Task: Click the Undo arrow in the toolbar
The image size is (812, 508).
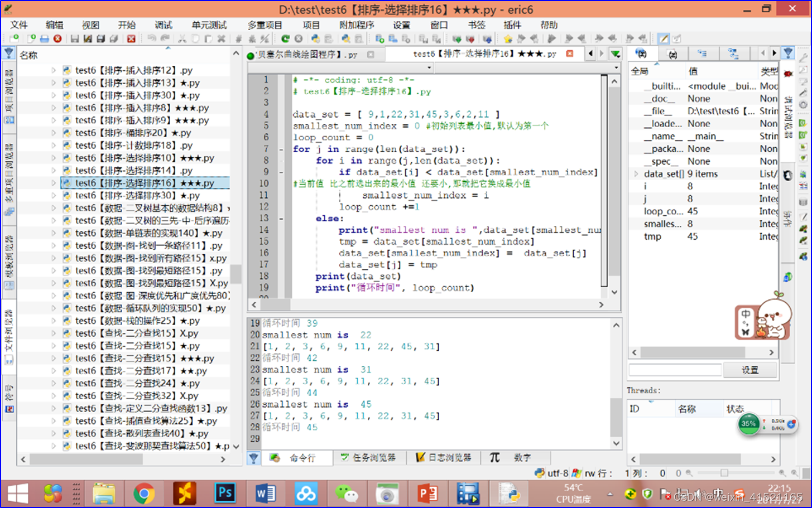Action: coord(152,39)
